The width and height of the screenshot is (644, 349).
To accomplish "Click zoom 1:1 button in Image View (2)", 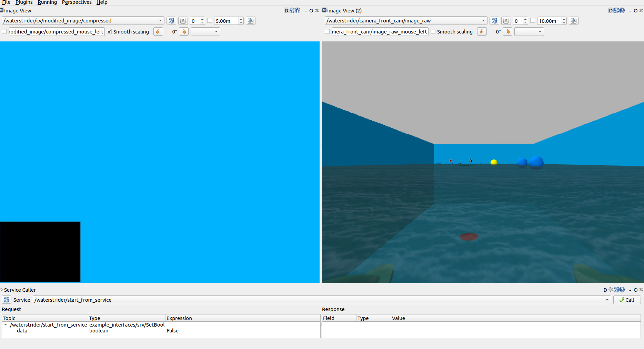I will [506, 21].
